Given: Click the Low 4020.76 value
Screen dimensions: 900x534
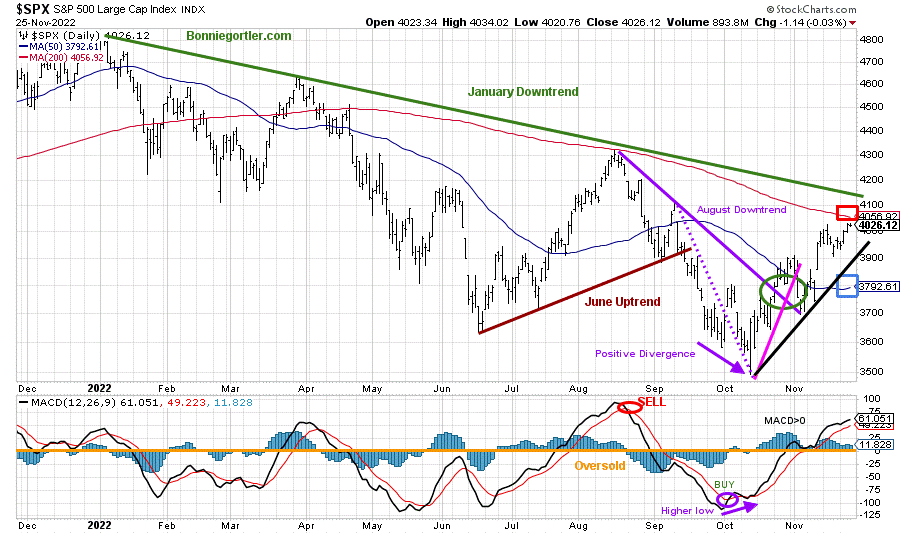Looking at the screenshot, I should point(548,22).
